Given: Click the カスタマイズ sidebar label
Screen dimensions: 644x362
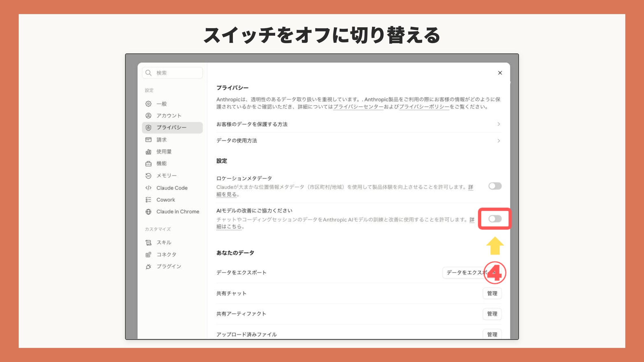Looking at the screenshot, I should click(x=158, y=229).
